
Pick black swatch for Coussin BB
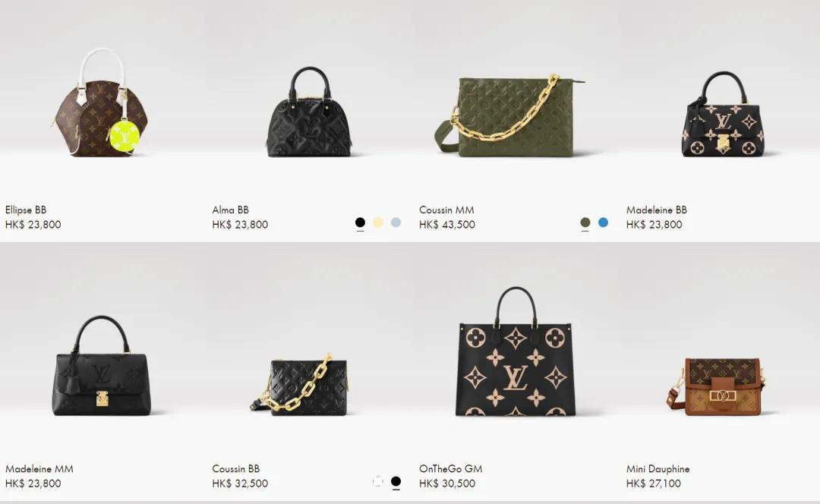tap(396, 481)
